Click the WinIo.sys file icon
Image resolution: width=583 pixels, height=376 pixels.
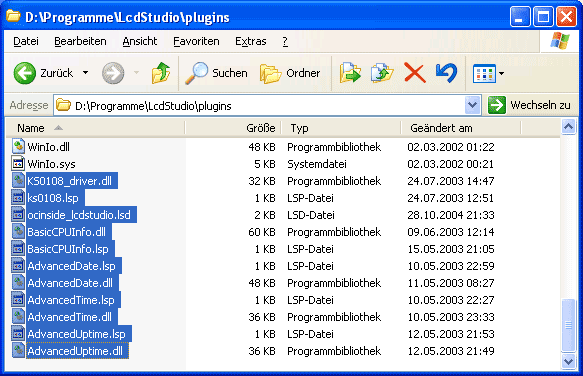(18, 164)
